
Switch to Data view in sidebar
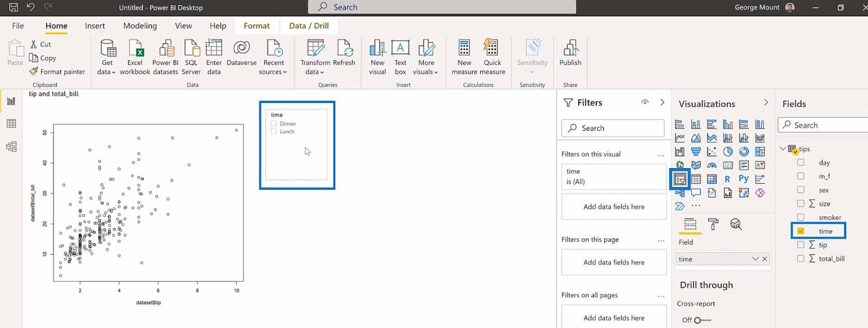[11, 124]
